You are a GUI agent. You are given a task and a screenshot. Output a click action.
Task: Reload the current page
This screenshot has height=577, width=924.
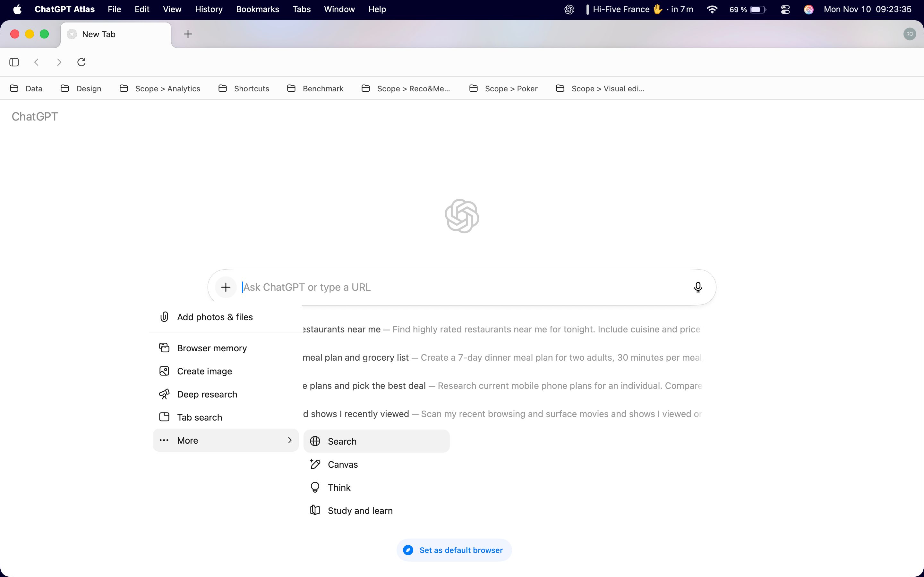(81, 62)
